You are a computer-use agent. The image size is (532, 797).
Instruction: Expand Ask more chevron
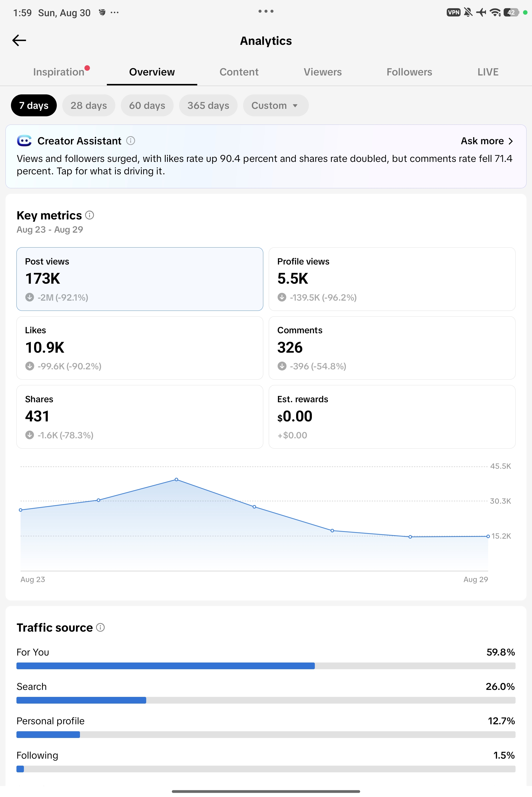[511, 141]
